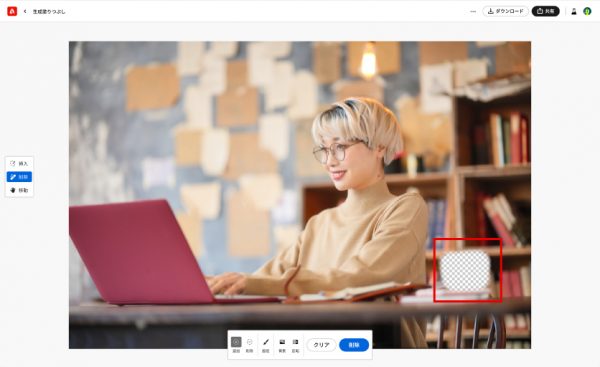The height and width of the screenshot is (367, 600).
Task: Open the three-dot more options menu
Action: click(473, 11)
